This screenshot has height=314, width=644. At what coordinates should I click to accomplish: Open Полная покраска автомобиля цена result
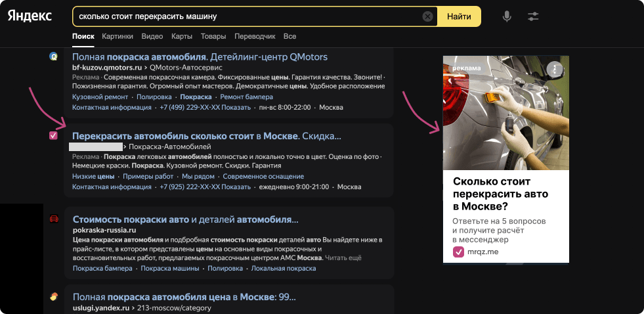[x=184, y=297]
